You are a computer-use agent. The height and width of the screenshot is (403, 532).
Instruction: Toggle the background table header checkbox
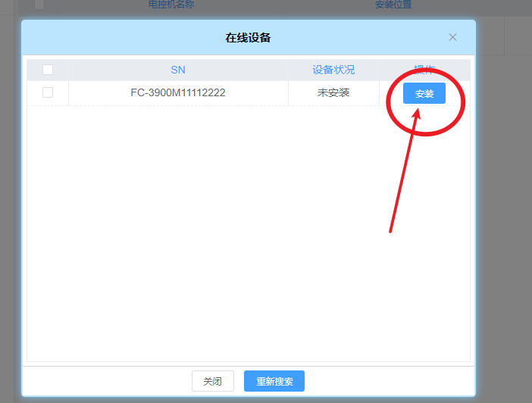click(x=39, y=4)
